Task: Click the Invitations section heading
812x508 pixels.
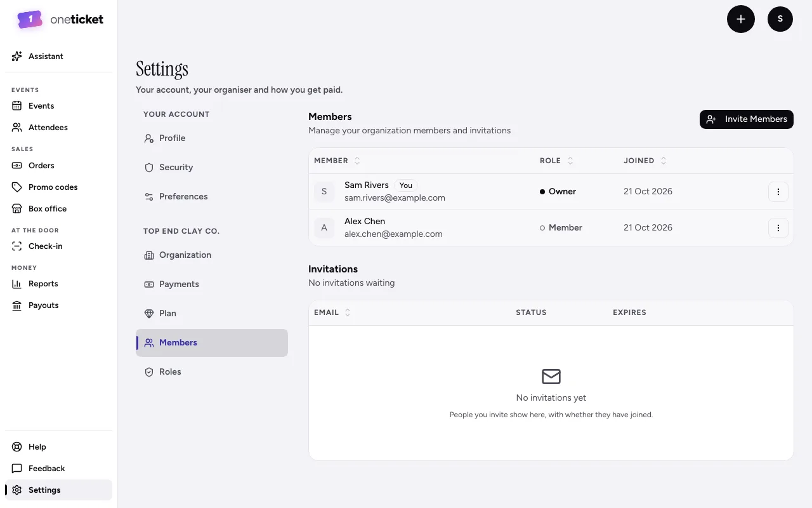Action: (333, 269)
